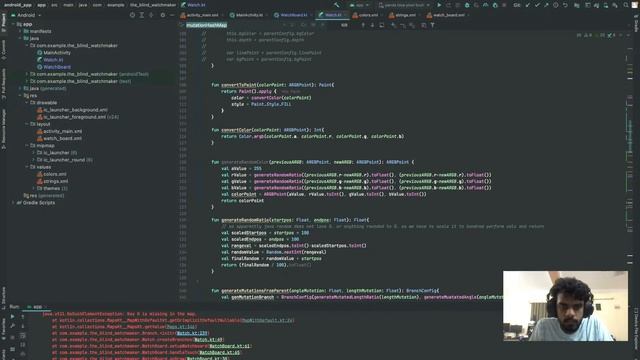
Task: Expand Gradle Scripts node
Action: click(x=13, y=202)
